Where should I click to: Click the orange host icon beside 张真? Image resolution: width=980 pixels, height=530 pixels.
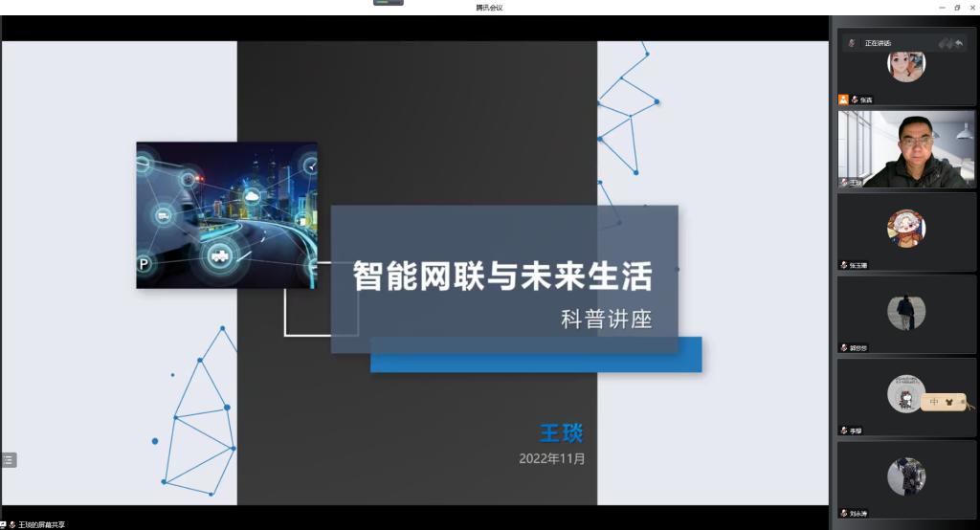point(843,99)
